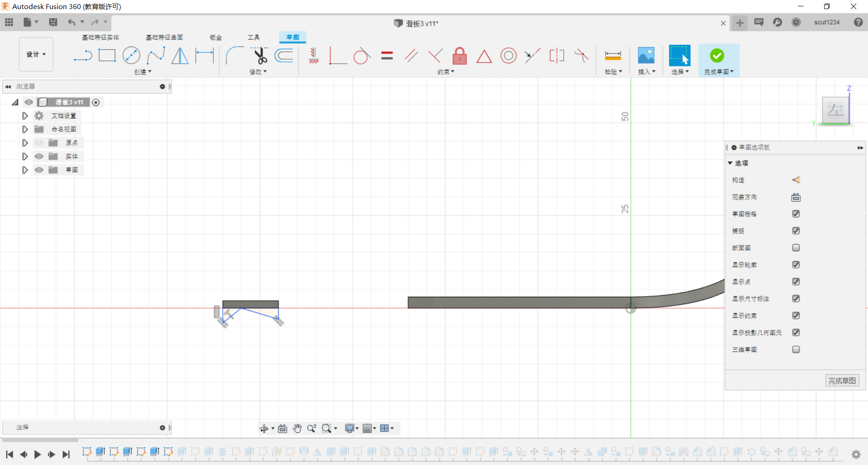This screenshot has width=868, height=465.
Task: Open the 检验 inspect dropdown menu
Action: click(613, 72)
